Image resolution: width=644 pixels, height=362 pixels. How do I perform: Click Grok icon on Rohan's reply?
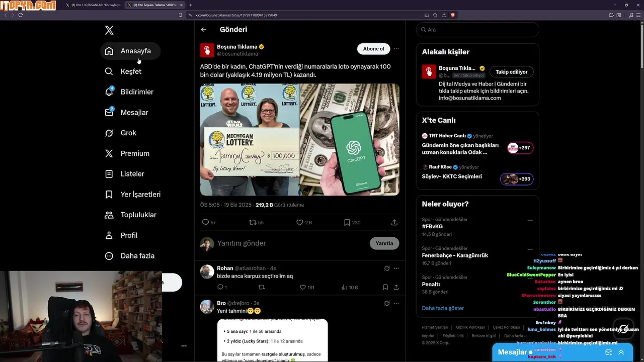pyautogui.click(x=387, y=268)
